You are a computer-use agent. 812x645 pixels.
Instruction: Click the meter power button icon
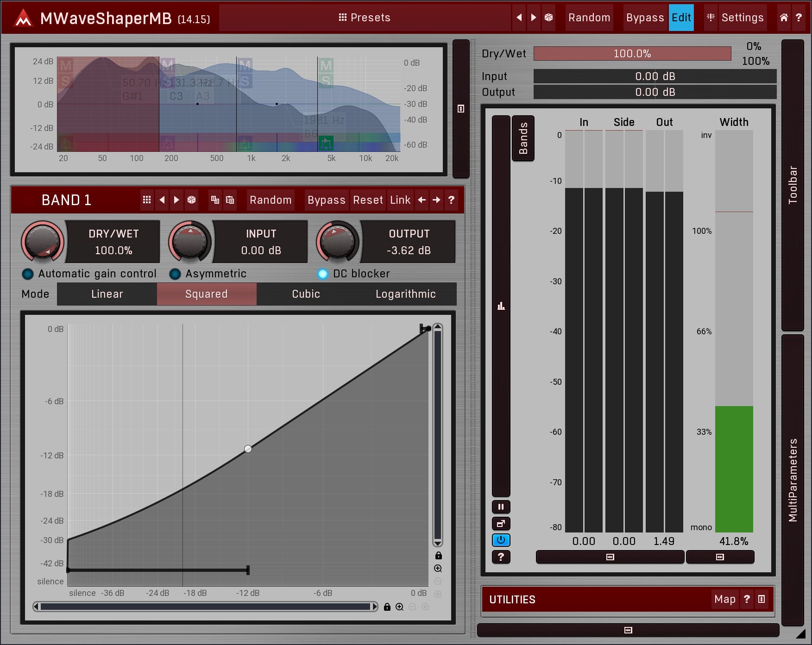click(501, 540)
